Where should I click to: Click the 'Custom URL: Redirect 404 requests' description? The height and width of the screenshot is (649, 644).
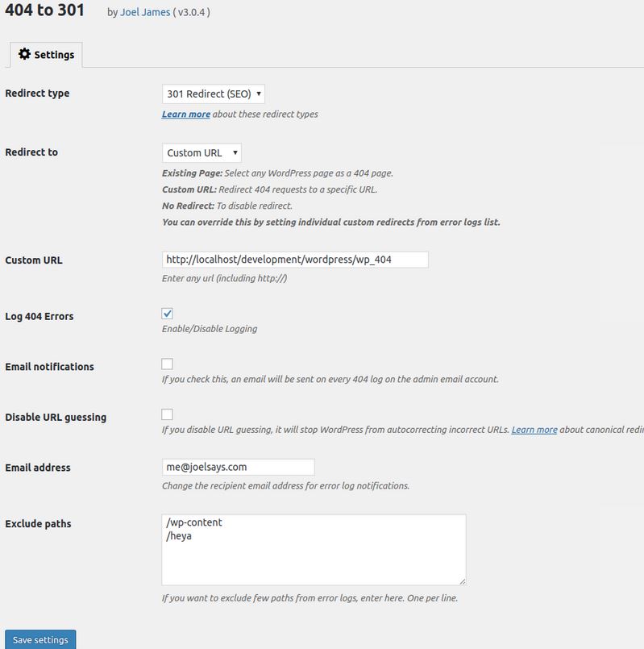click(269, 189)
